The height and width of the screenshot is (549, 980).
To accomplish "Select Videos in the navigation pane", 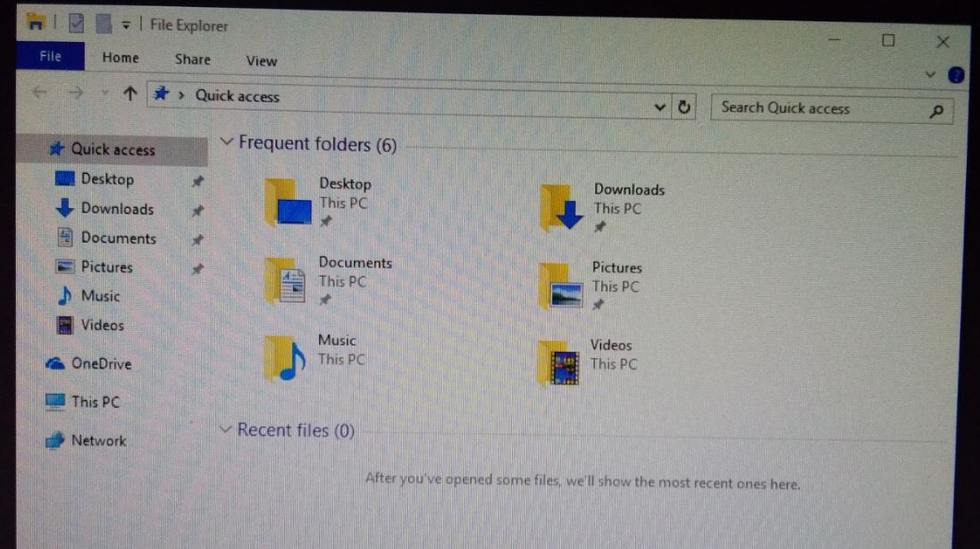I will [102, 325].
